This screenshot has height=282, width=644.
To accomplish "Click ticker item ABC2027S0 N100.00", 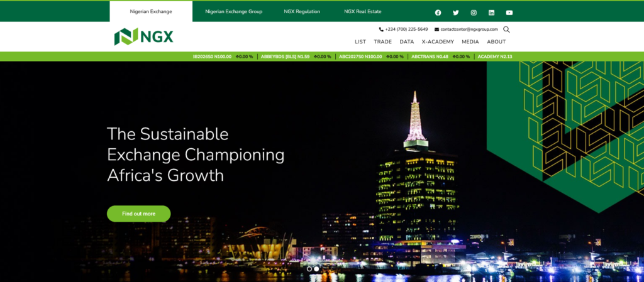I will [x=360, y=57].
